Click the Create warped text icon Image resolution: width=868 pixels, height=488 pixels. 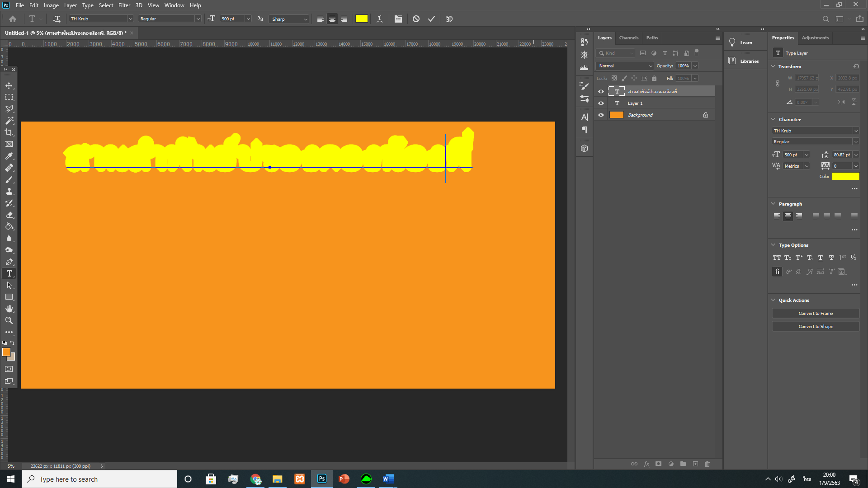click(x=380, y=19)
